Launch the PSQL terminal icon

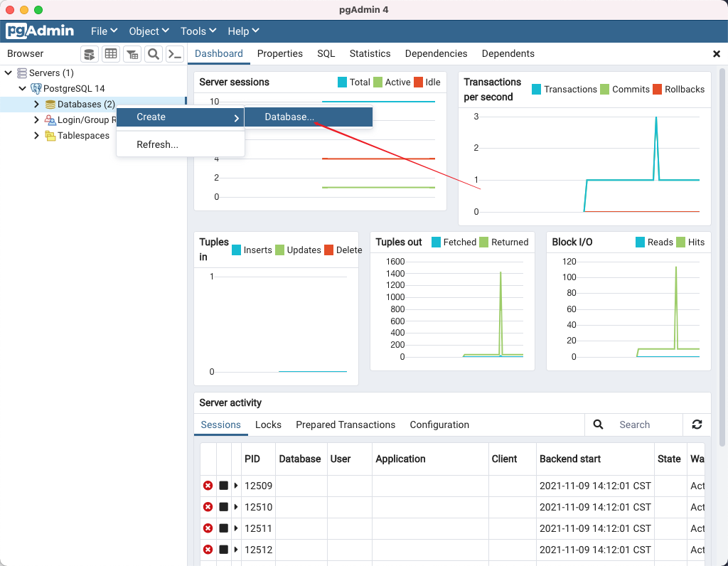coord(175,54)
